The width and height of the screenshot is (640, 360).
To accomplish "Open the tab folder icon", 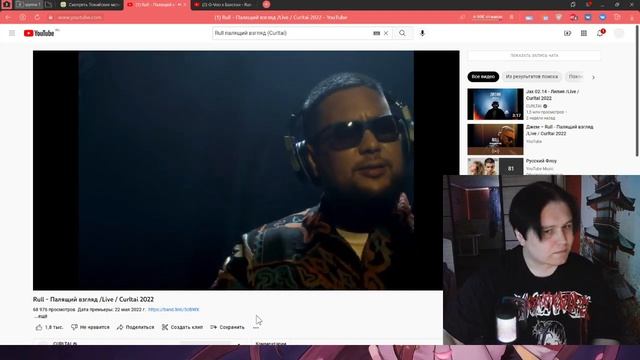I will [x=49, y=4].
